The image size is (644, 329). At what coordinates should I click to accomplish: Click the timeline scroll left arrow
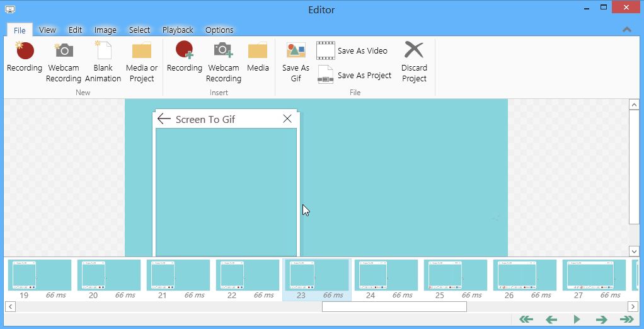coord(10,306)
